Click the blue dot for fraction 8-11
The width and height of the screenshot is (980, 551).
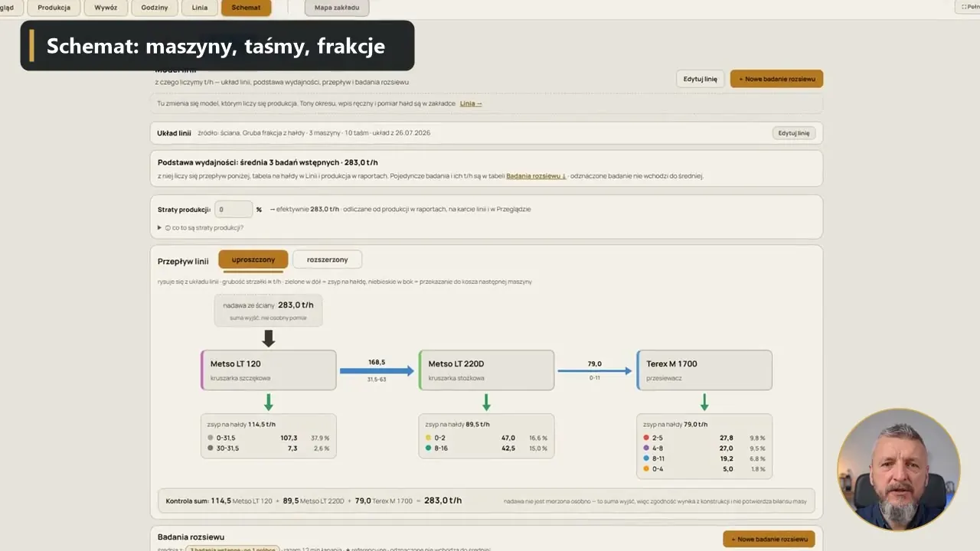click(647, 458)
